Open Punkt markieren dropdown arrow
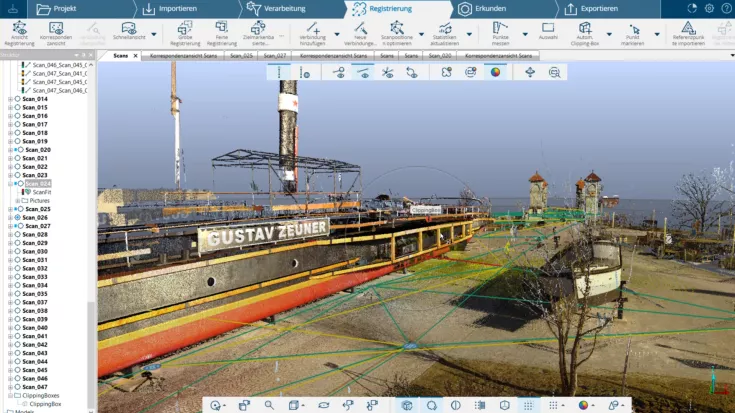The height and width of the screenshot is (413, 735). point(657,34)
